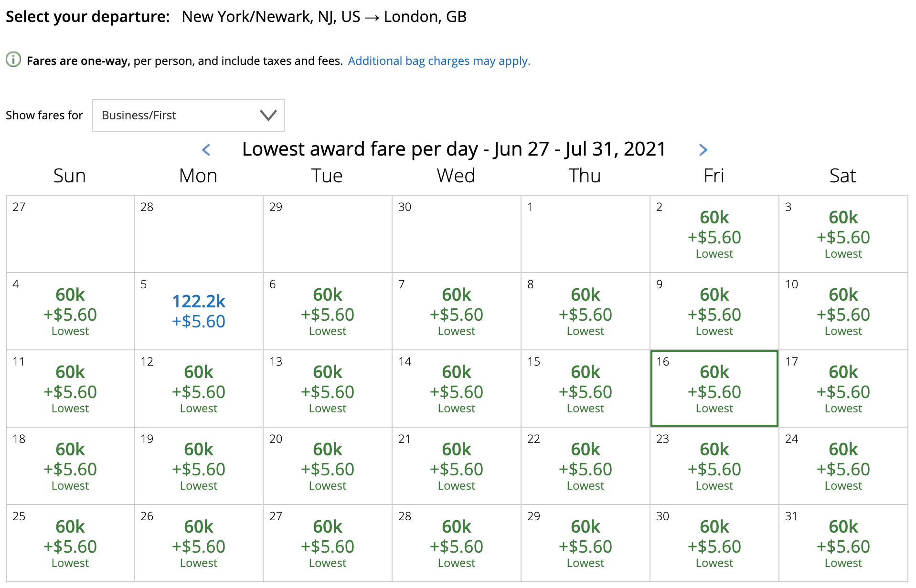
Task: Pick Tuesday July 20 award fare
Action: 327,466
